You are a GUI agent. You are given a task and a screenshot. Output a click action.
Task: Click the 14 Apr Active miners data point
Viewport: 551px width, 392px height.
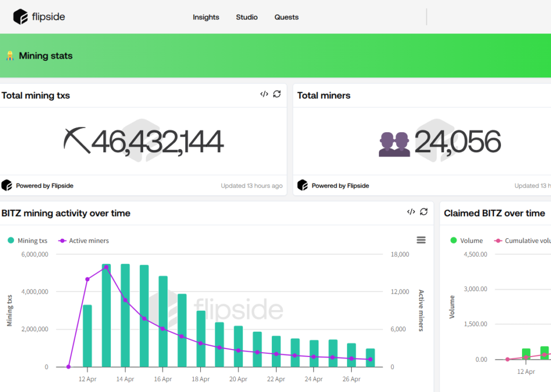125,301
